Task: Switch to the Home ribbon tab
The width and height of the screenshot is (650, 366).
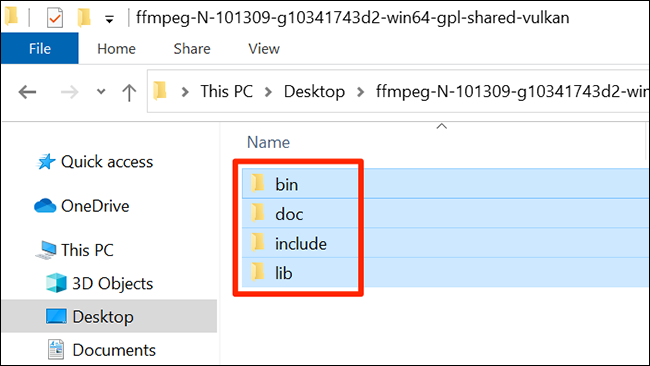Action: click(x=116, y=49)
